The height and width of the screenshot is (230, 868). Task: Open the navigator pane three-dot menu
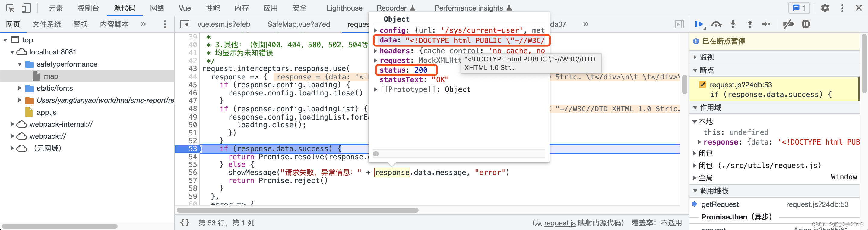[x=164, y=24]
